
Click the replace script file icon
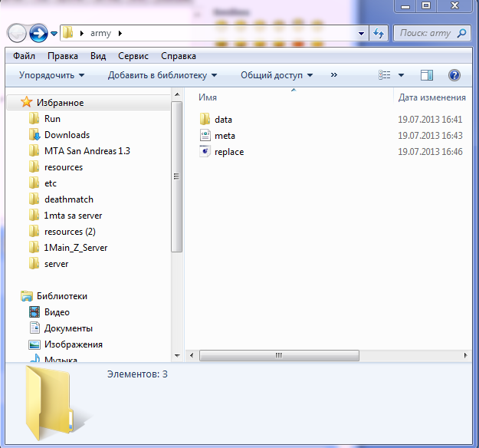(x=205, y=151)
